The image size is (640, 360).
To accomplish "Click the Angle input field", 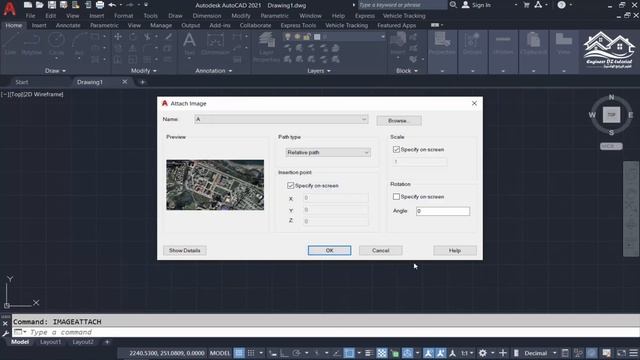I will [443, 211].
